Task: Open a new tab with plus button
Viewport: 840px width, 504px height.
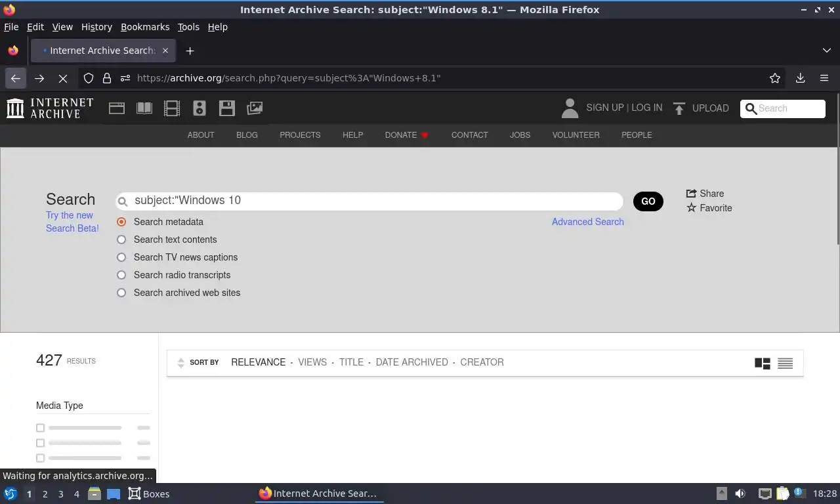Action: [190, 51]
